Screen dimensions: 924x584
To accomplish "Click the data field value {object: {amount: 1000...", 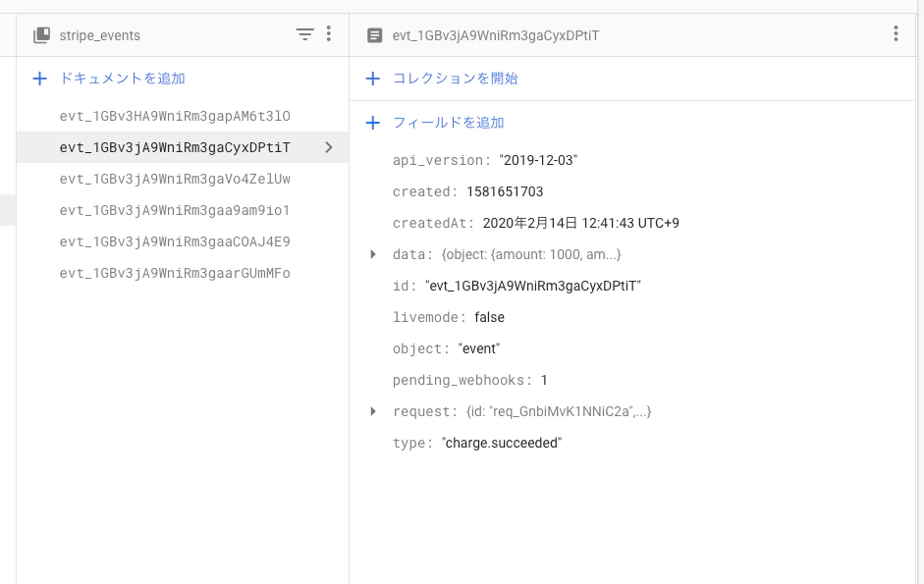I will coord(531,254).
